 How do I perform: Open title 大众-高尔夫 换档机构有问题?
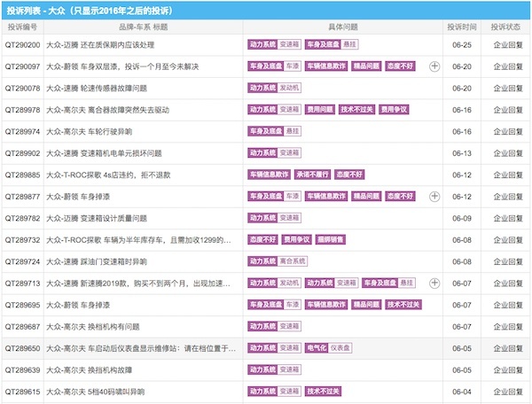[93, 327]
